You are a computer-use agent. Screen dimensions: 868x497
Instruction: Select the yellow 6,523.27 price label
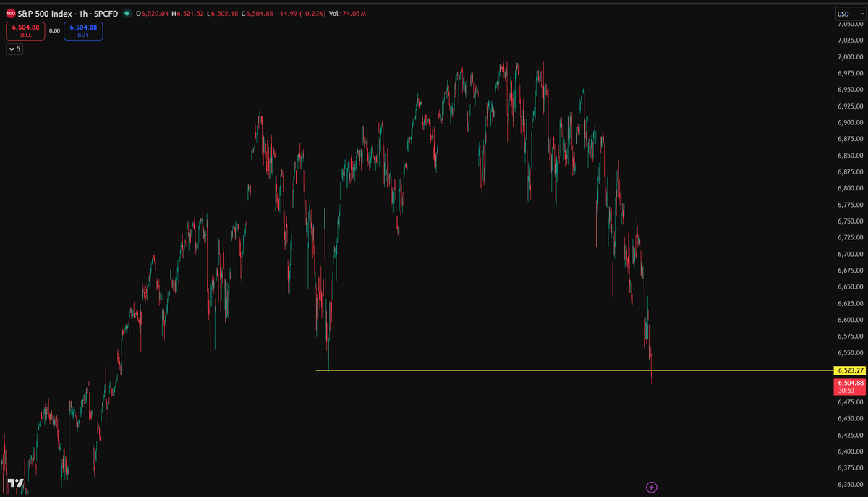click(849, 370)
